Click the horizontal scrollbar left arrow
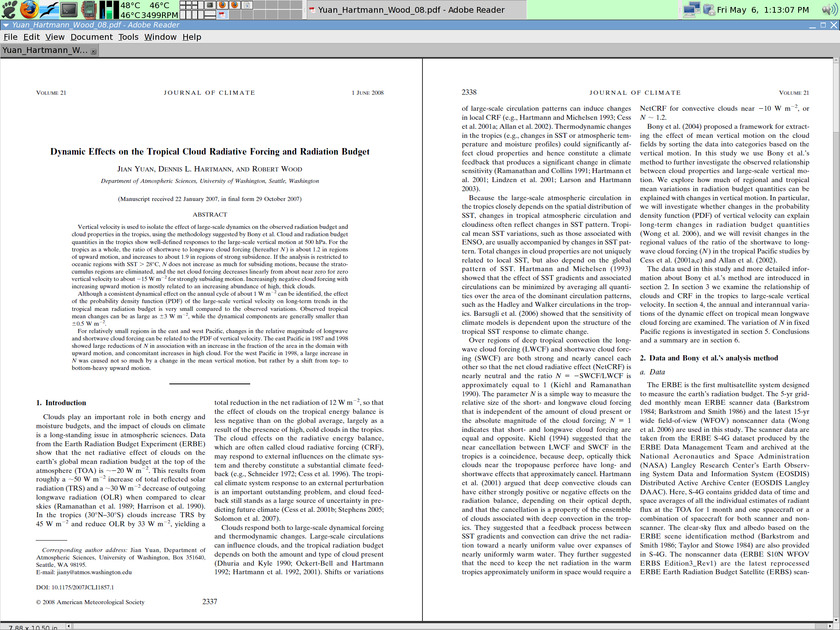Screen dimensions: 840x630 tap(69, 626)
